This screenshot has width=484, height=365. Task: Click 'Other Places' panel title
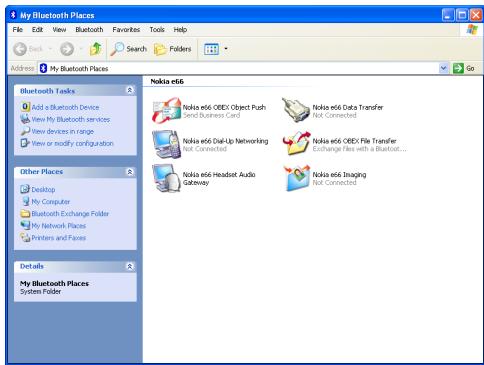[x=41, y=172]
